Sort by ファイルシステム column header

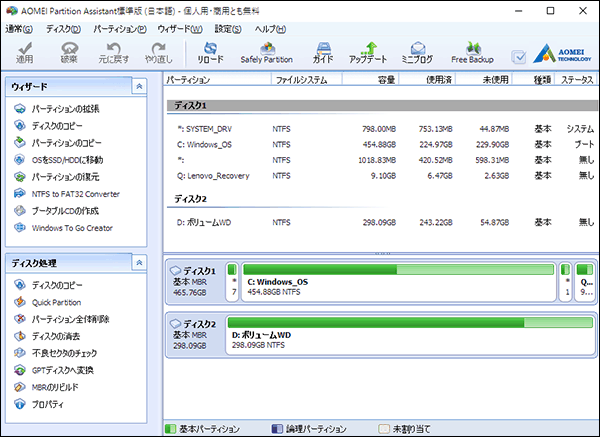[307, 80]
